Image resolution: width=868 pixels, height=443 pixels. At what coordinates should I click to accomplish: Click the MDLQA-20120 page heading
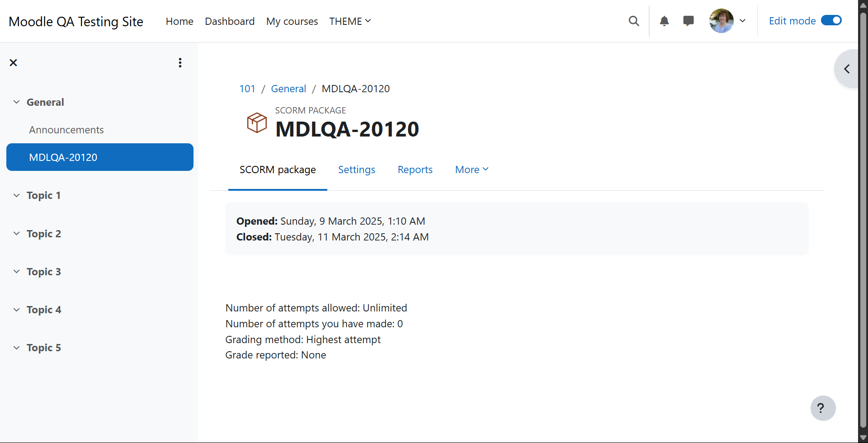click(347, 129)
